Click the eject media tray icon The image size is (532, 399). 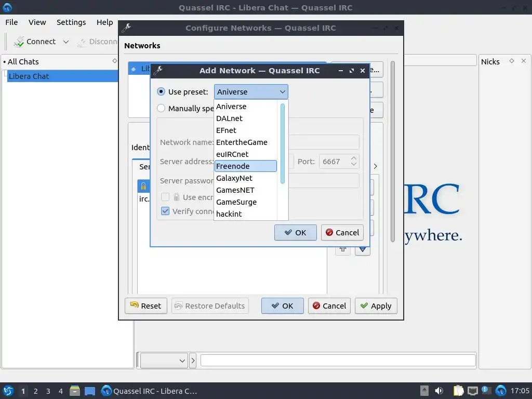point(424,391)
